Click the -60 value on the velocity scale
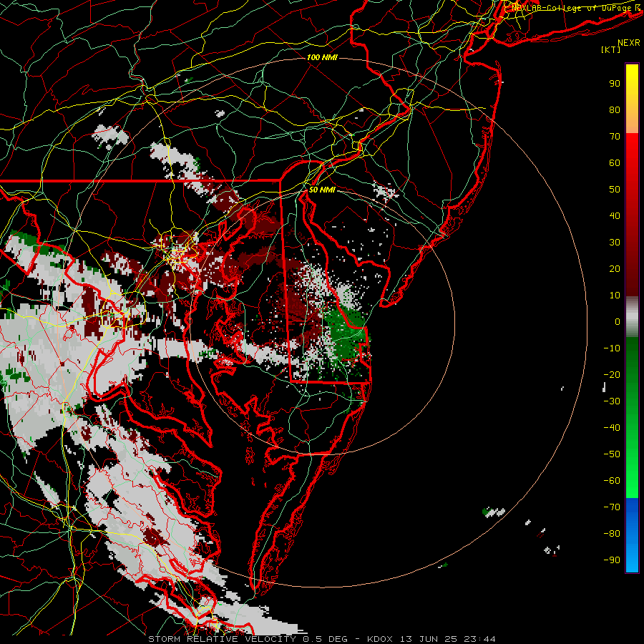 pos(612,481)
